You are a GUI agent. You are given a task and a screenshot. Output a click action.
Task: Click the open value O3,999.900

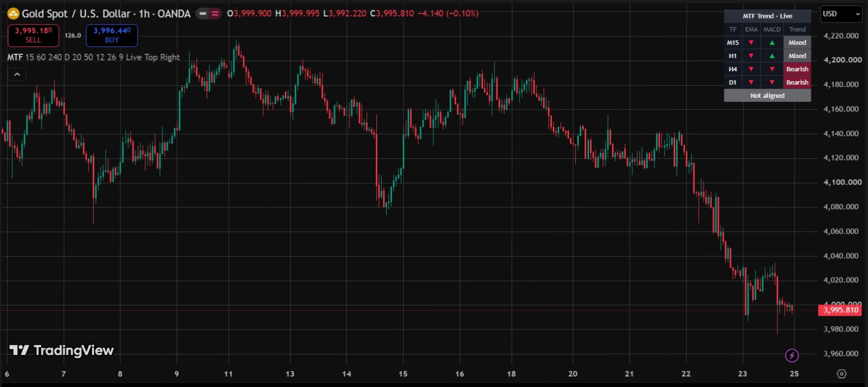coord(249,14)
